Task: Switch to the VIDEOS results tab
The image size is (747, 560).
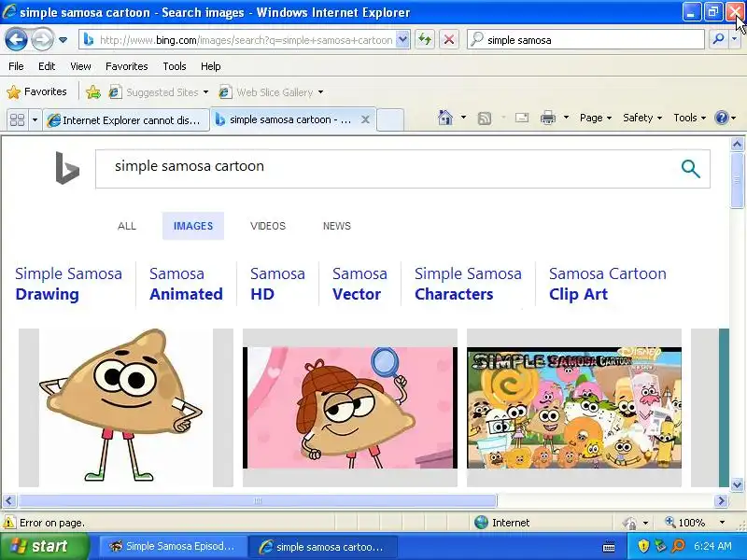Action: 268,226
